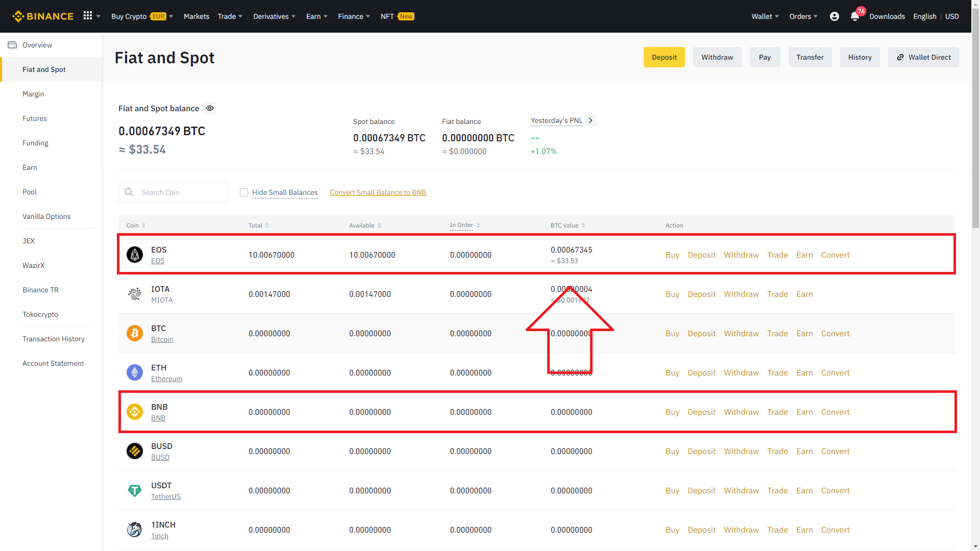This screenshot has width=980, height=551.
Task: Click the Binance logo
Action: (43, 16)
